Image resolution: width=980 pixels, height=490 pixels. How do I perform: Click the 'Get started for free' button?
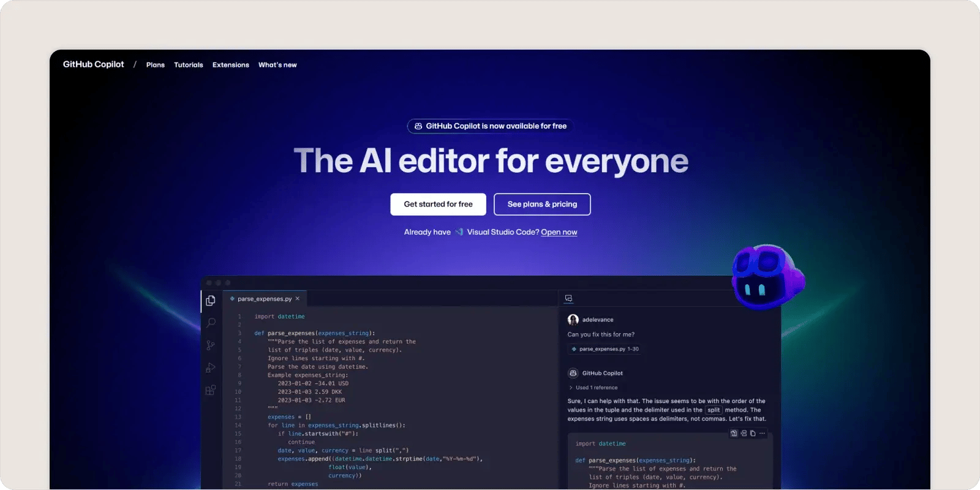(x=439, y=205)
